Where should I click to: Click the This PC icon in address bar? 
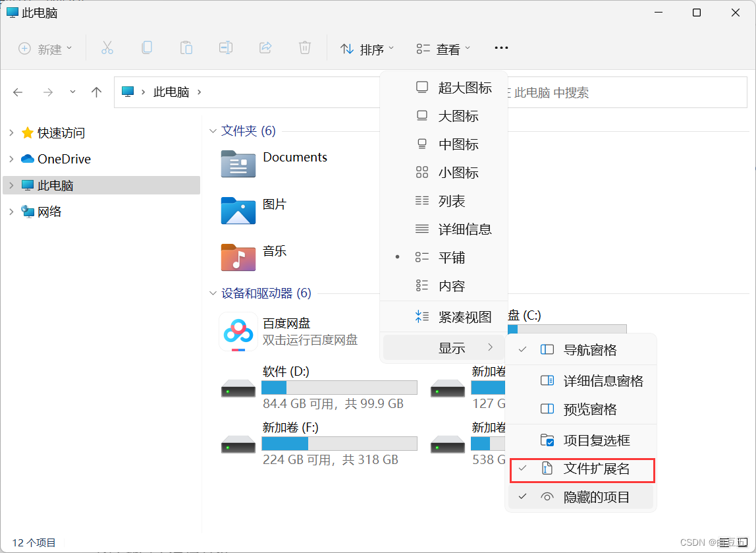coord(128,92)
